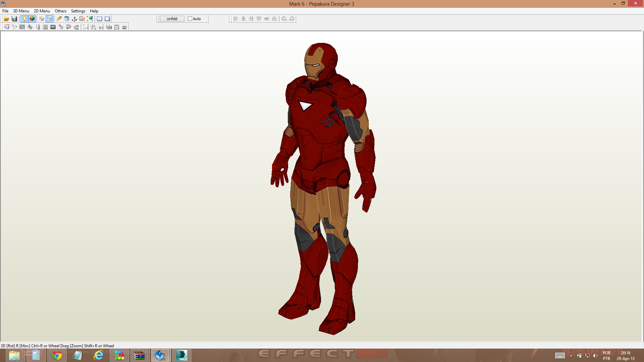Toggle the highlighted open-edges cube icon

click(x=49, y=19)
